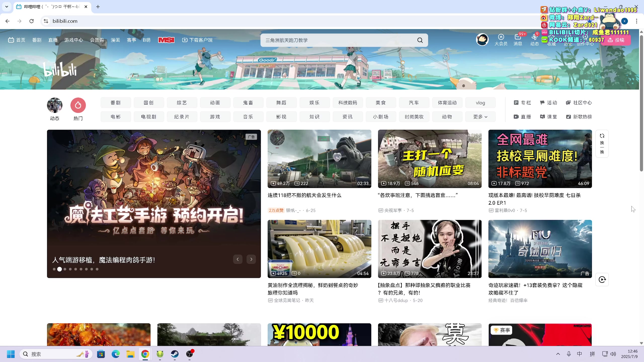Open 番剧 in top navigation
This screenshot has height=362, width=644.
coord(37,40)
